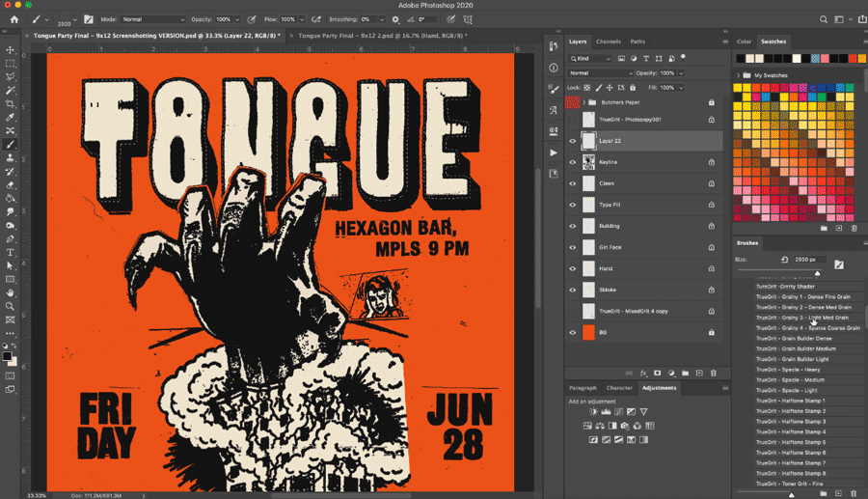Hide the Keyline layer
Viewport: 868px width, 499px height.
coord(573,162)
